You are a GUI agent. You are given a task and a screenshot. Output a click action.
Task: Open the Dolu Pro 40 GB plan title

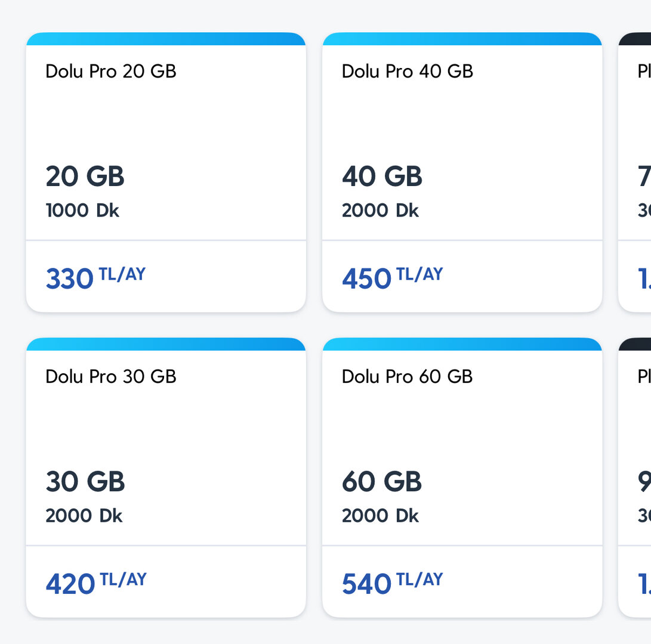(x=407, y=72)
